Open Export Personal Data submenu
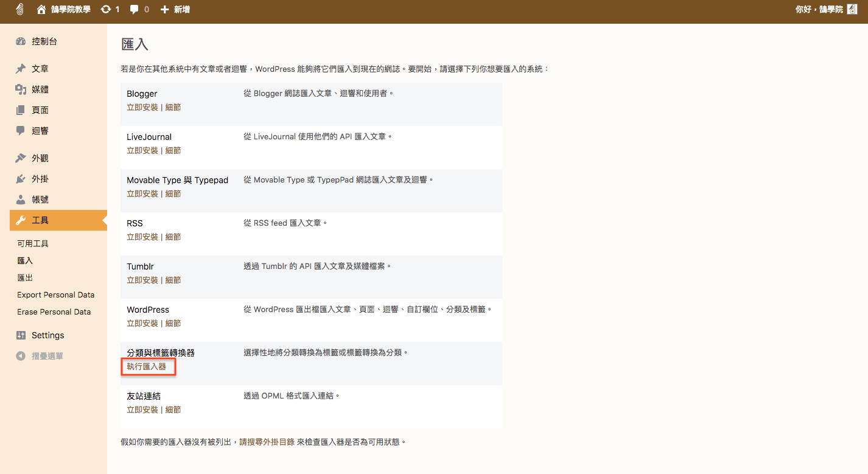The image size is (868, 474). (x=56, y=295)
